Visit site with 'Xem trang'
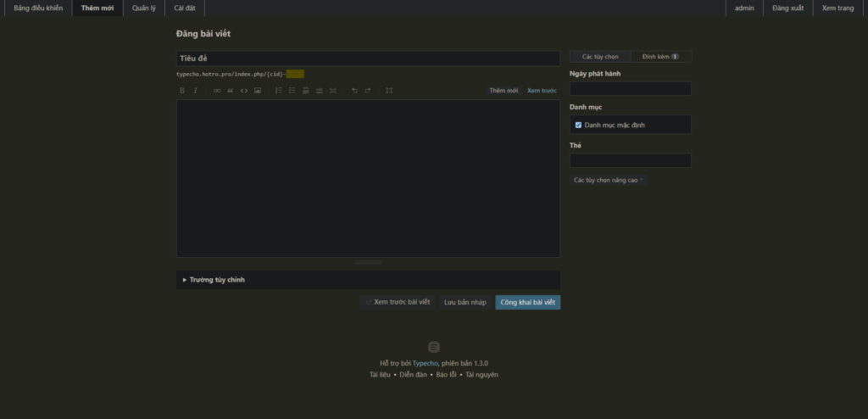The width and height of the screenshot is (868, 419). pyautogui.click(x=837, y=8)
